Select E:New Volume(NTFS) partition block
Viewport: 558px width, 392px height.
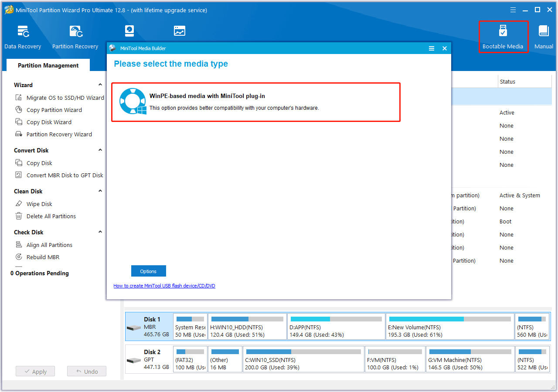point(450,327)
